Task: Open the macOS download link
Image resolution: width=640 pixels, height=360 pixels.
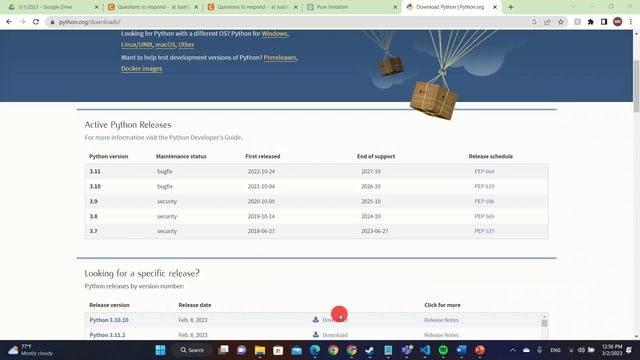Action: 165,44
